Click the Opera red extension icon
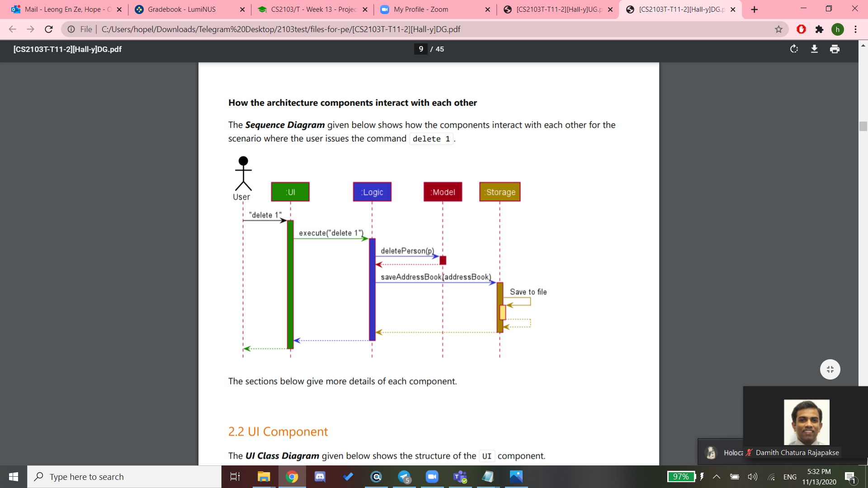This screenshot has width=868, height=488. click(801, 29)
